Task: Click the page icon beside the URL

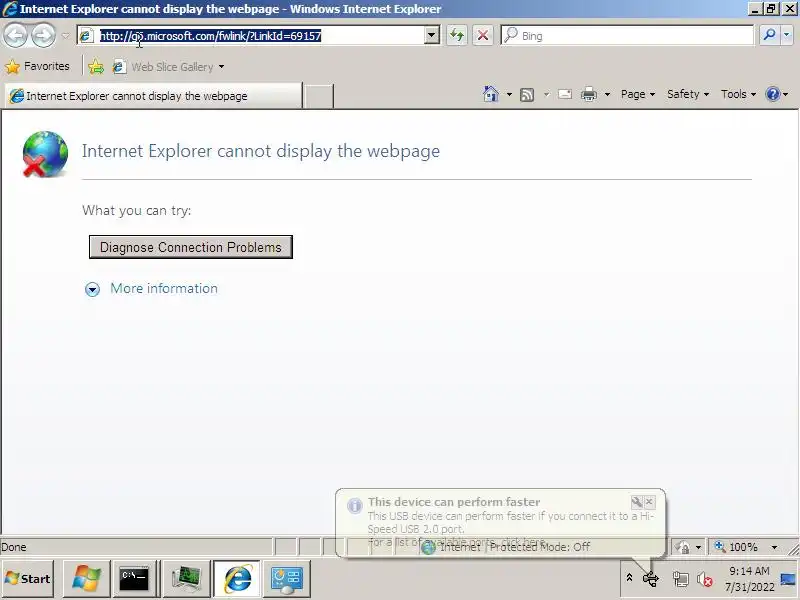Action: tap(86, 36)
